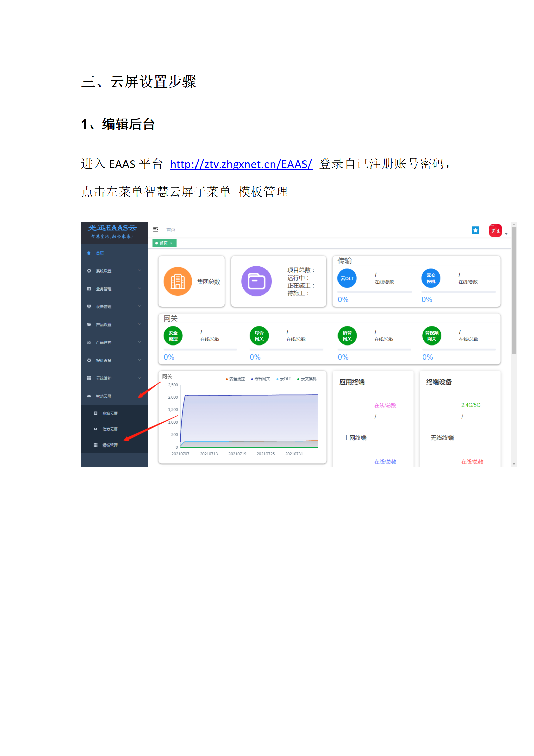Image resolution: width=534 pixels, height=756 pixels.
Task: Click the 模板管理 grid icon
Action: point(95,445)
